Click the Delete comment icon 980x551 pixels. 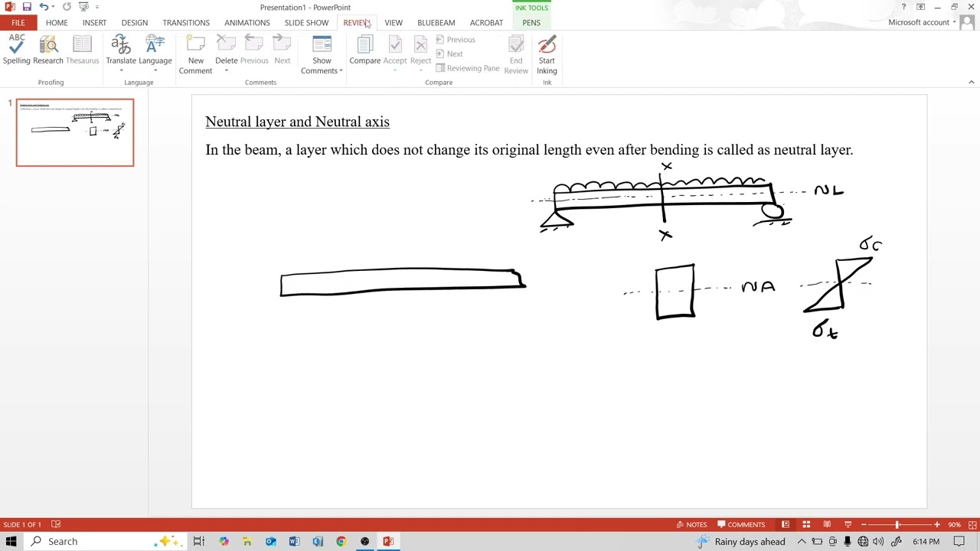(226, 44)
